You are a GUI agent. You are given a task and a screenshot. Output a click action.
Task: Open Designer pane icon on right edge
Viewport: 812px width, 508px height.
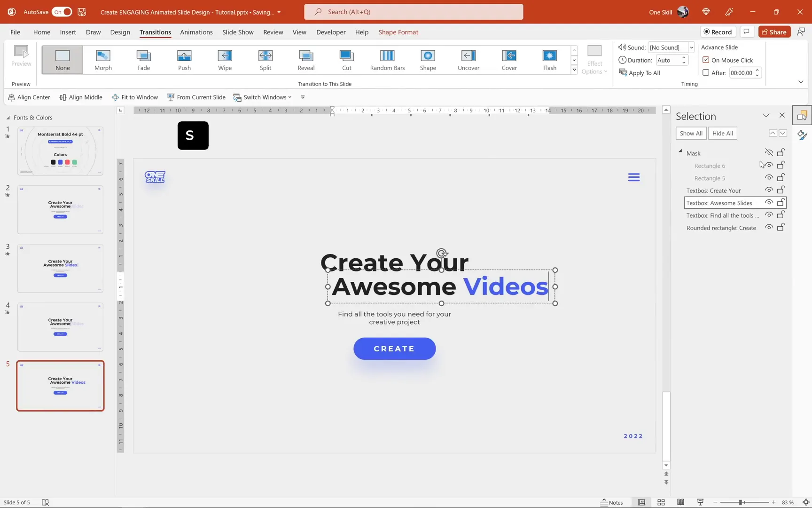point(802,135)
